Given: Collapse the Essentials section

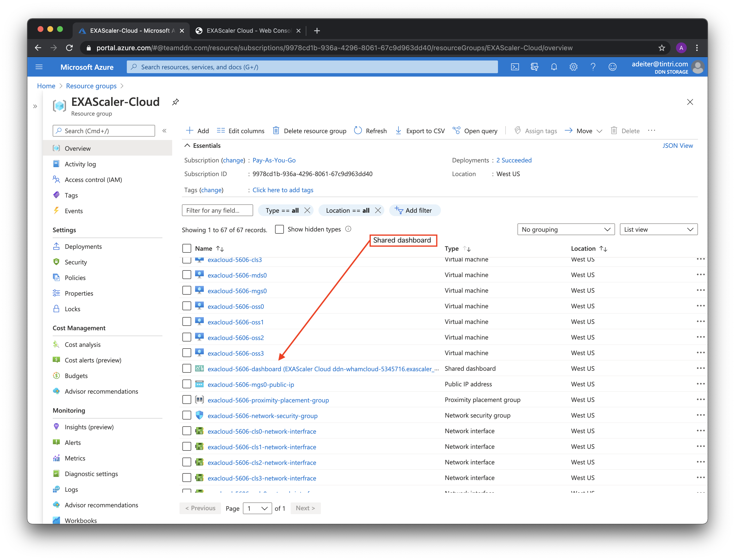Looking at the screenshot, I should click(187, 146).
